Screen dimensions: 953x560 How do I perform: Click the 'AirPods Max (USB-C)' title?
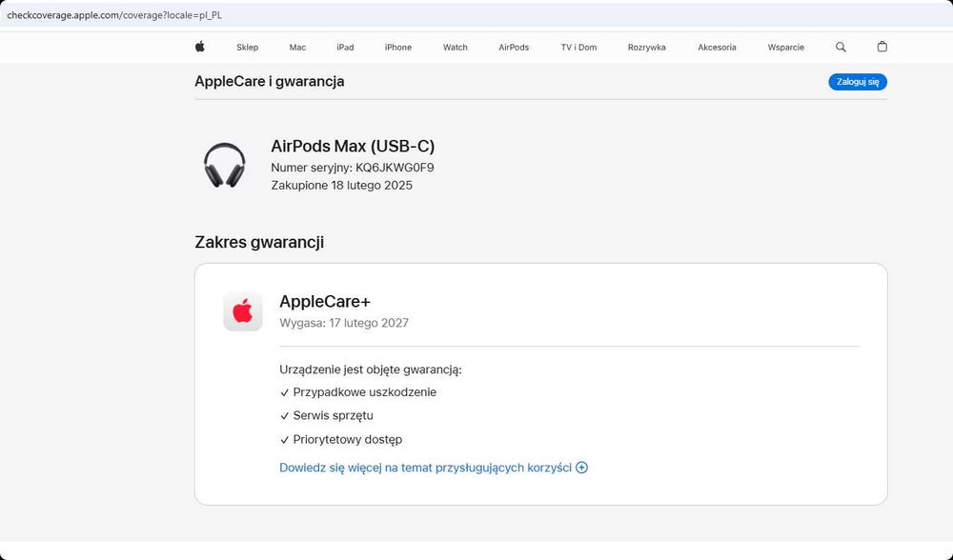[x=353, y=147]
